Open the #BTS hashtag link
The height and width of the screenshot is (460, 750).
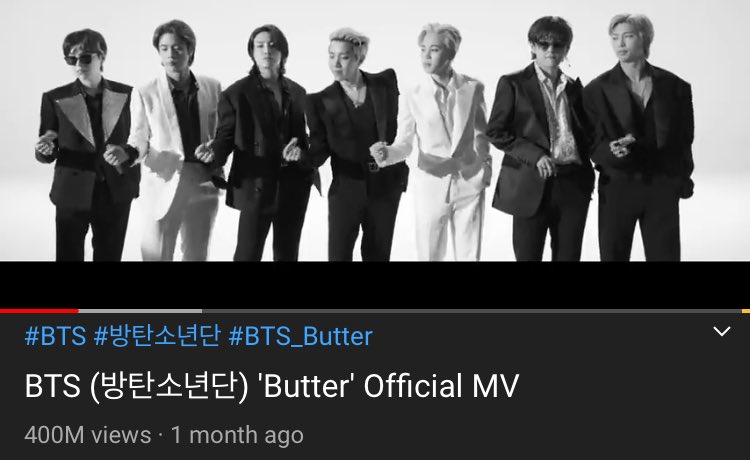coord(55,336)
